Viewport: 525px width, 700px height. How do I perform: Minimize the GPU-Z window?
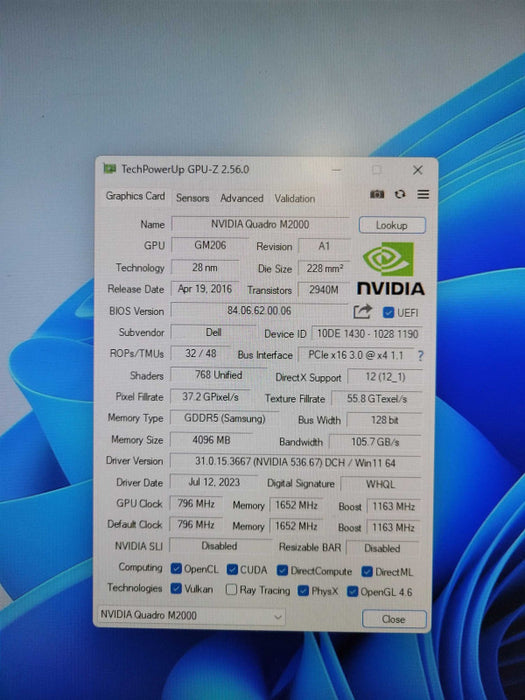(337, 170)
